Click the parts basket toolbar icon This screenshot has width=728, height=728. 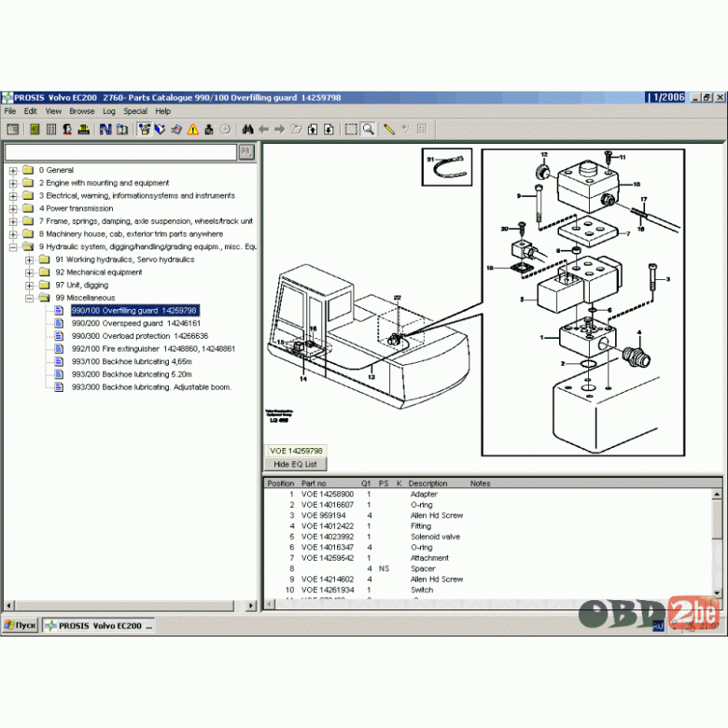(145, 130)
